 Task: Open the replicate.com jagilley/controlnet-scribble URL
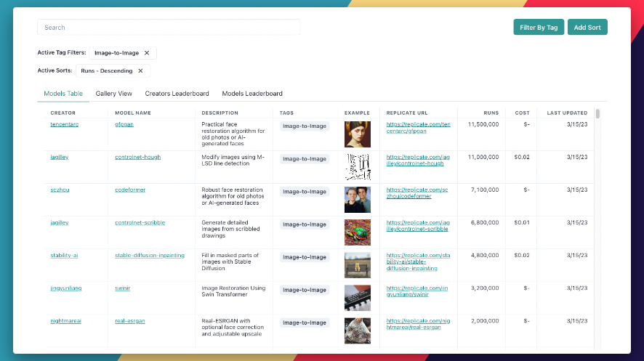[418, 226]
